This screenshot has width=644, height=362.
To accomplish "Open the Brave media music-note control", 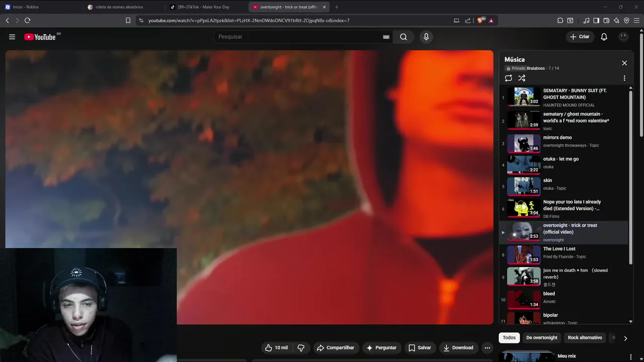I will (x=586, y=21).
